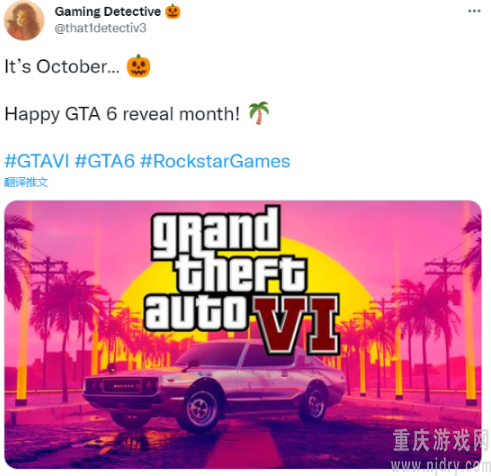Click the Chinese watermark text on image
This screenshot has height=476, width=491.
439,440
